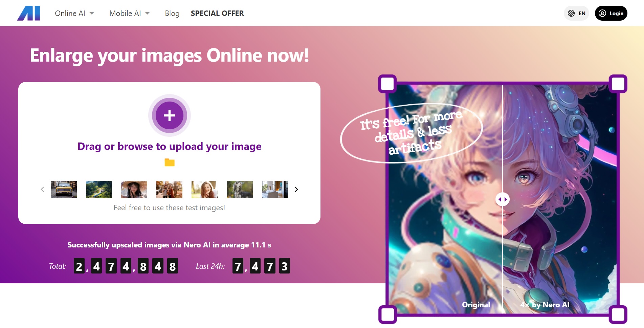Screen dimensions: 644x328
Task: Click the 'Successfully upscaled images via Nero AI' text
Action: click(169, 245)
